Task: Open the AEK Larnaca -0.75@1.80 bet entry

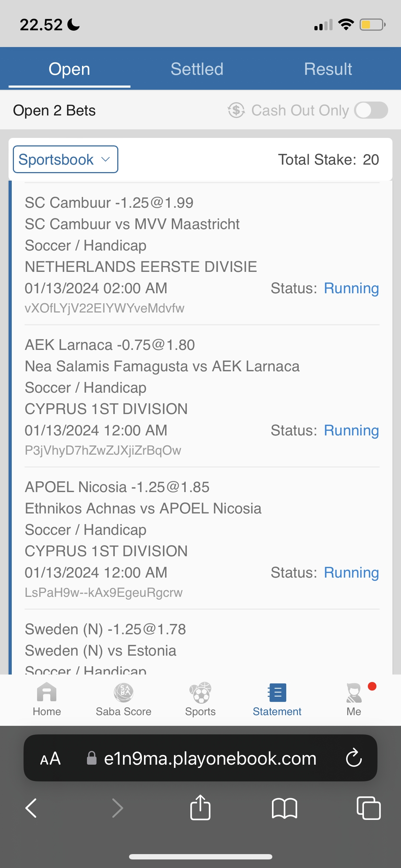Action: pyautogui.click(x=110, y=345)
